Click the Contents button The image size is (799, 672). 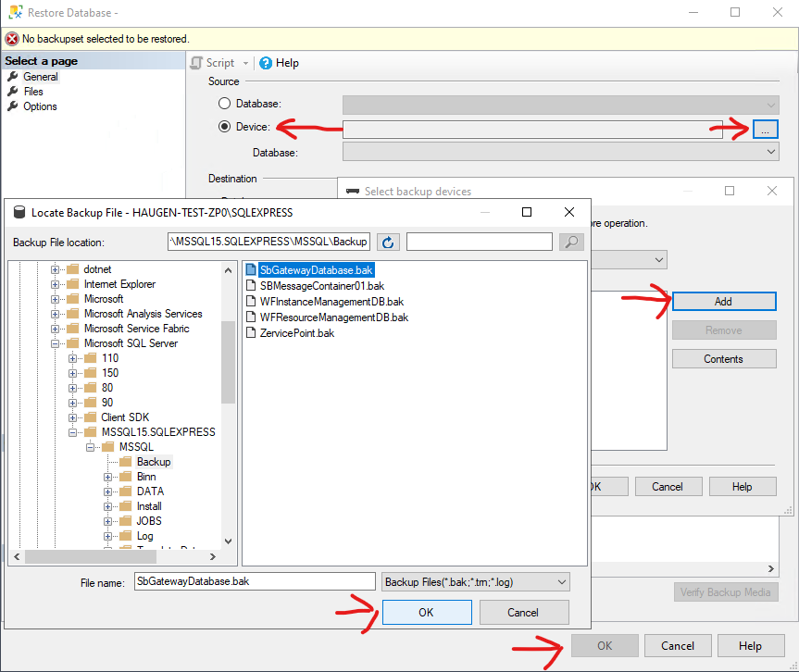point(722,358)
